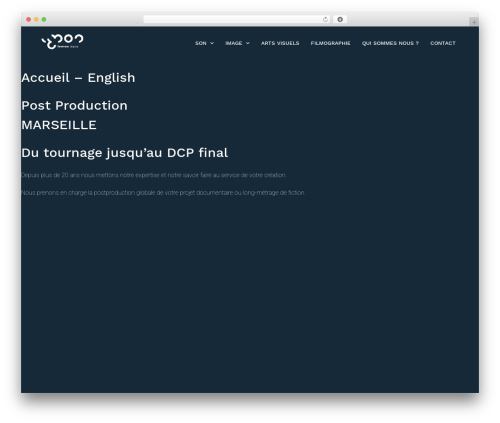
Task: Open the IMAGE menu item
Action: pyautogui.click(x=234, y=43)
